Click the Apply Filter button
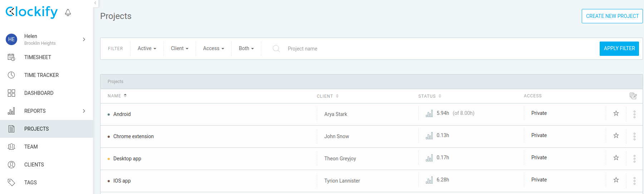Viewport: 644px width, 194px height. point(619,48)
